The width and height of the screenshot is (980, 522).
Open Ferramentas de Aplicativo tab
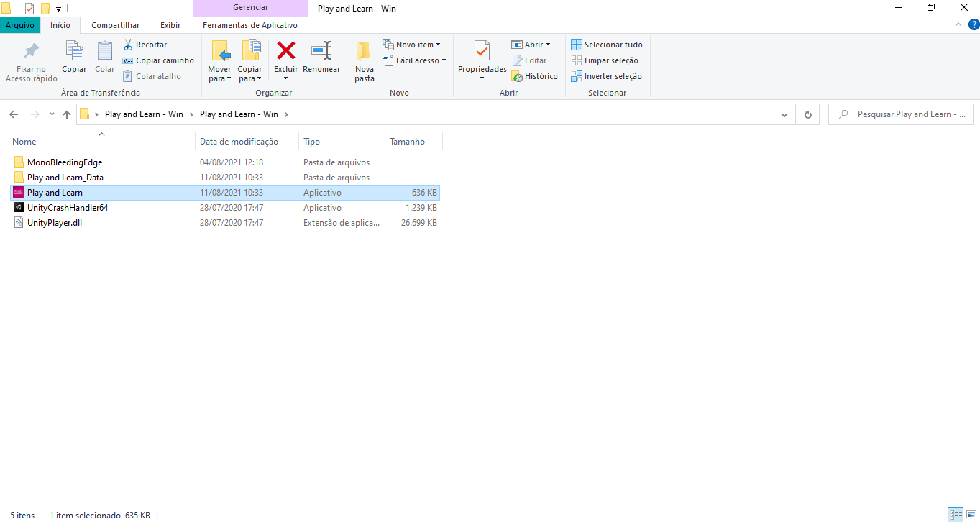(250, 25)
